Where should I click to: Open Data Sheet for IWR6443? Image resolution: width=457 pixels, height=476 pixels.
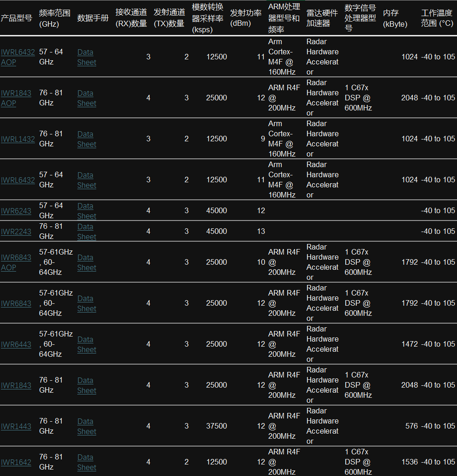tap(87, 344)
